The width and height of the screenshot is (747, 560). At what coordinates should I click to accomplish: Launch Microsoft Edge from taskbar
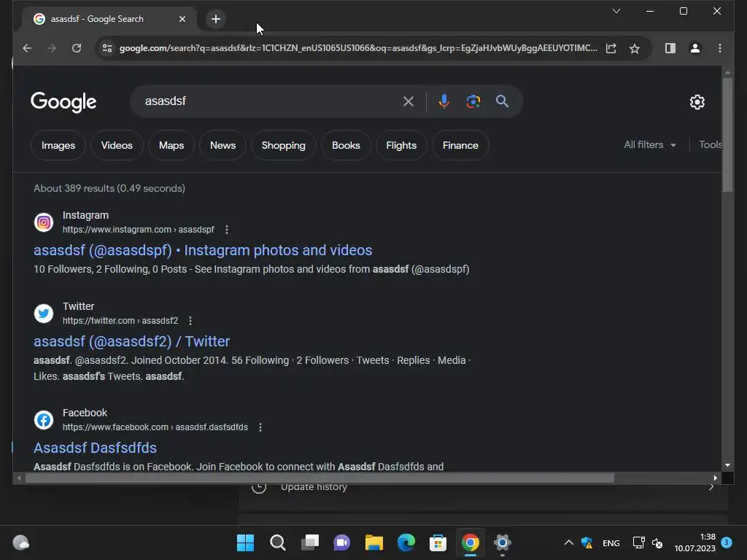pos(406,542)
